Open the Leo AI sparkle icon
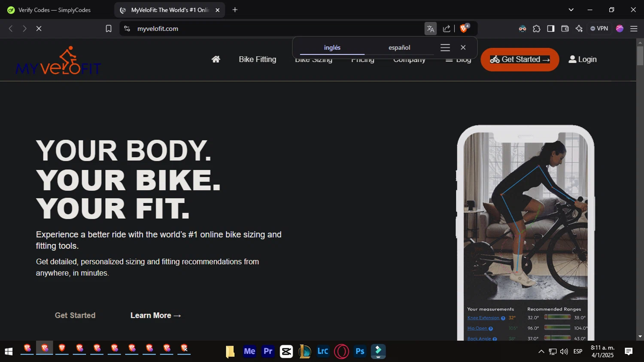 (579, 29)
